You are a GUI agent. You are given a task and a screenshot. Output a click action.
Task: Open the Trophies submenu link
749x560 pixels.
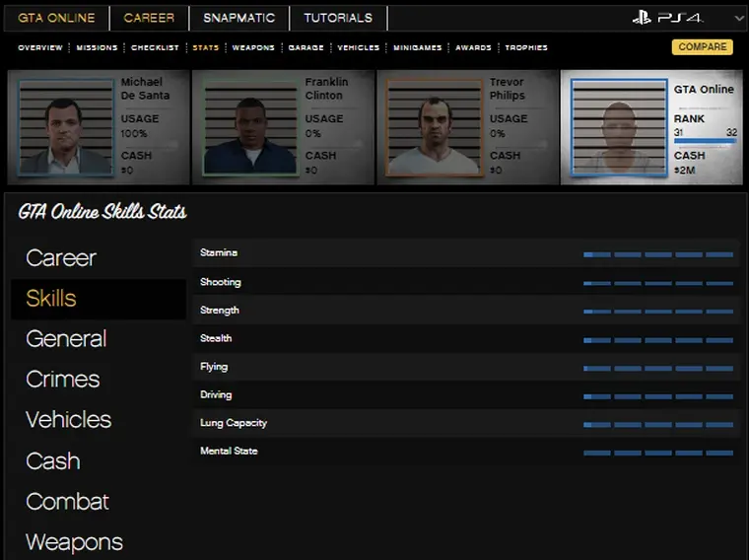[526, 47]
